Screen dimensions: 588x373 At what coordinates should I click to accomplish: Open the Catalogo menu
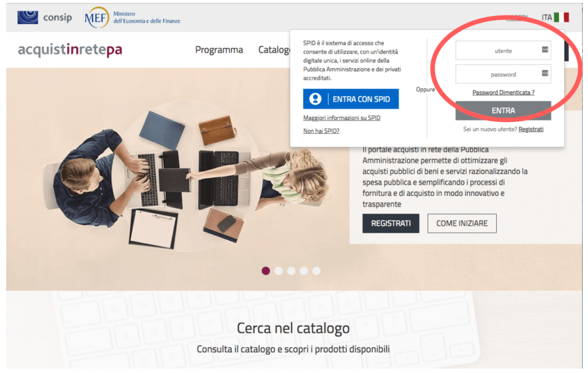tap(274, 49)
